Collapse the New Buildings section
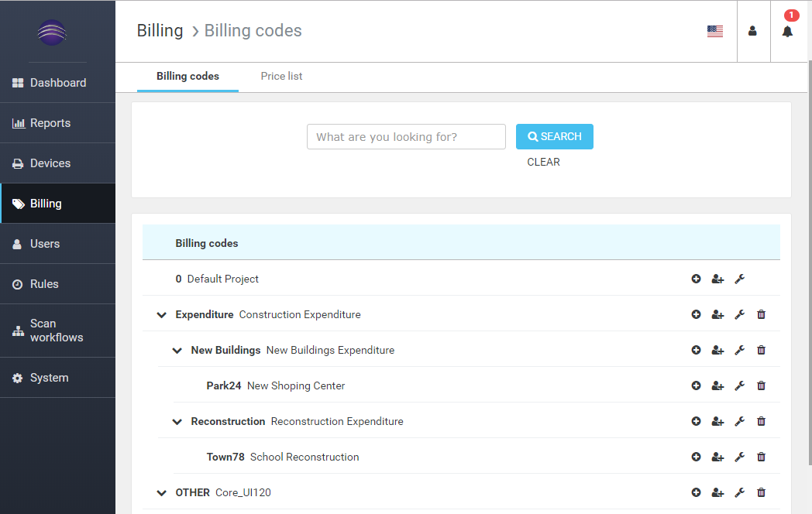Screen dimensions: 812x514 point(177,350)
